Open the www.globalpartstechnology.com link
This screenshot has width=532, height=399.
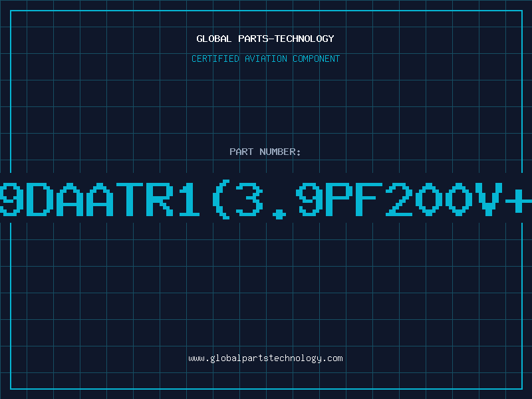click(265, 358)
